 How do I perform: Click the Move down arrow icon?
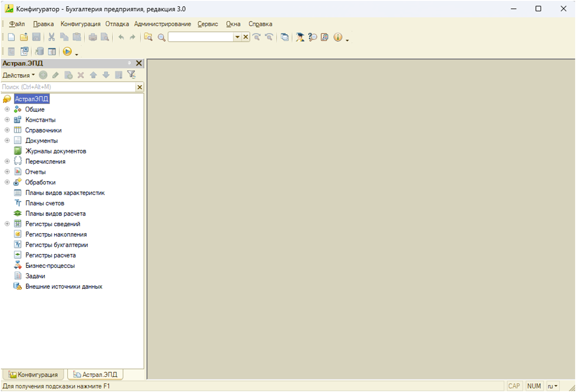click(106, 75)
